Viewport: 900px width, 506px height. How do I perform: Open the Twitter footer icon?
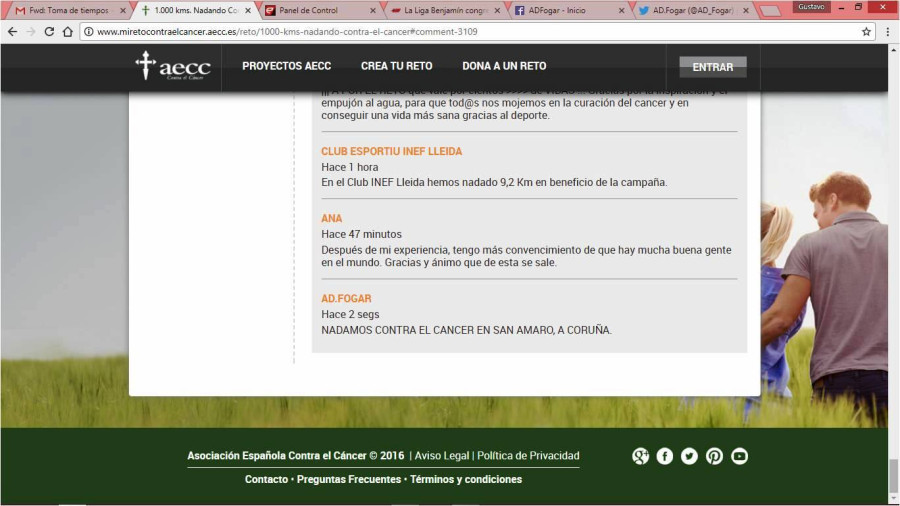[689, 456]
